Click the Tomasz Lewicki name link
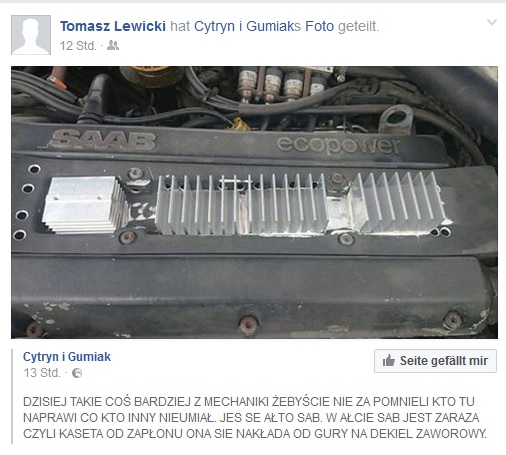 (x=113, y=26)
